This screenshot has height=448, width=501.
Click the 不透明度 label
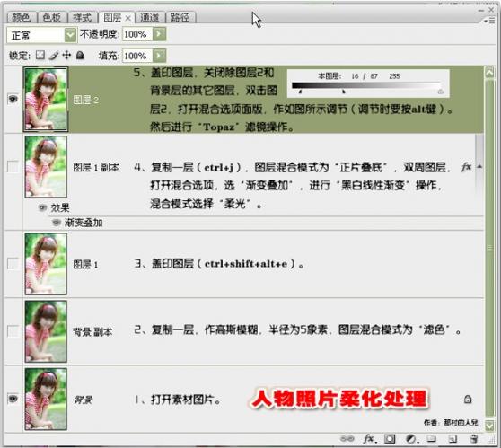click(100, 33)
